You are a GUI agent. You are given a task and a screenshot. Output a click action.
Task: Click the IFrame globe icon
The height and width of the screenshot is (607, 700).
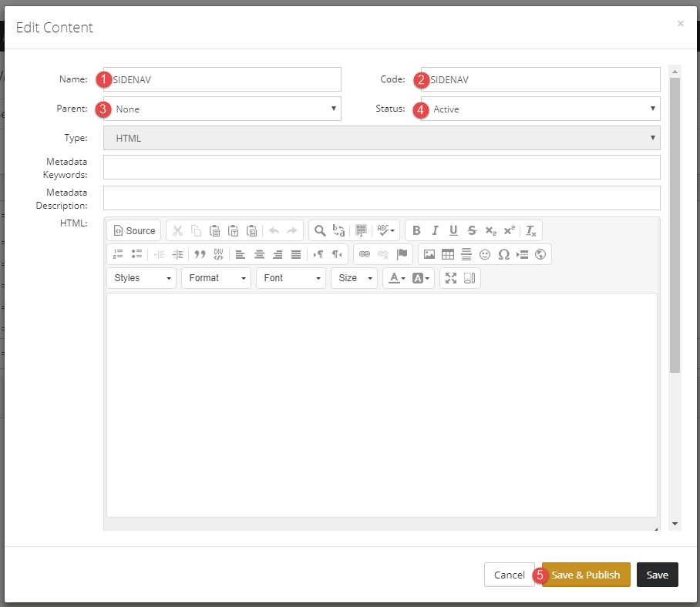(540, 254)
